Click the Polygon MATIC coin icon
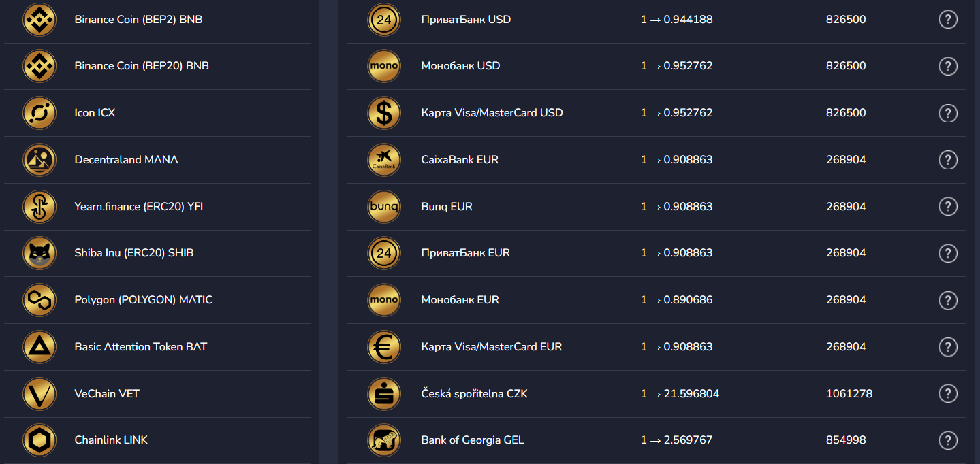 tap(39, 300)
